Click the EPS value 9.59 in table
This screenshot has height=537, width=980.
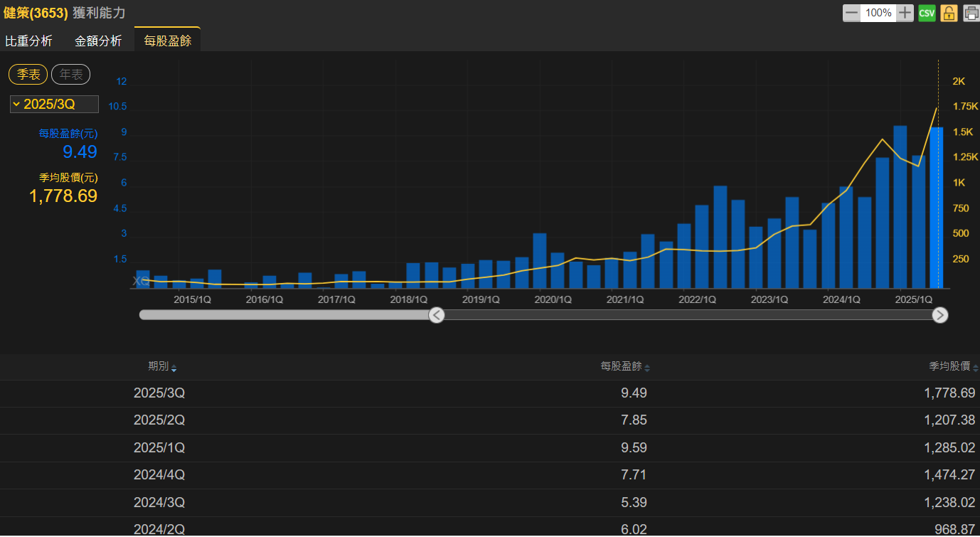[x=634, y=448]
